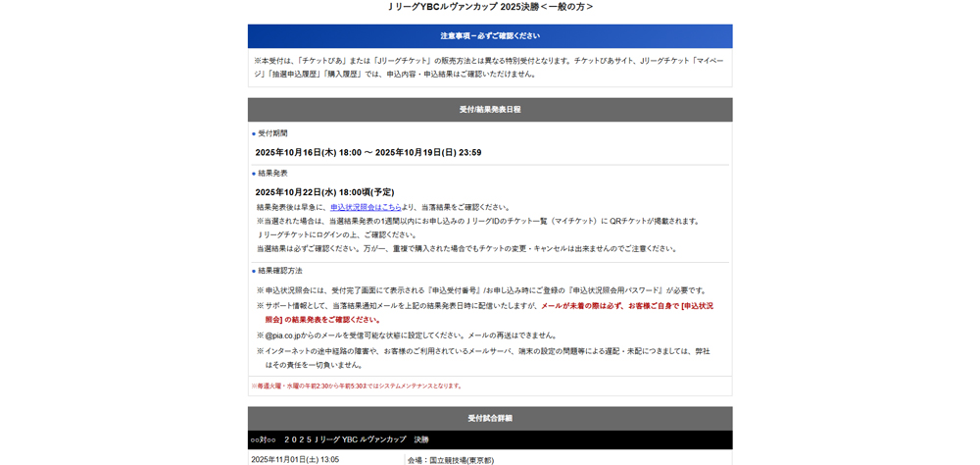Click the blue bullet beside 受付期間

pyautogui.click(x=254, y=134)
